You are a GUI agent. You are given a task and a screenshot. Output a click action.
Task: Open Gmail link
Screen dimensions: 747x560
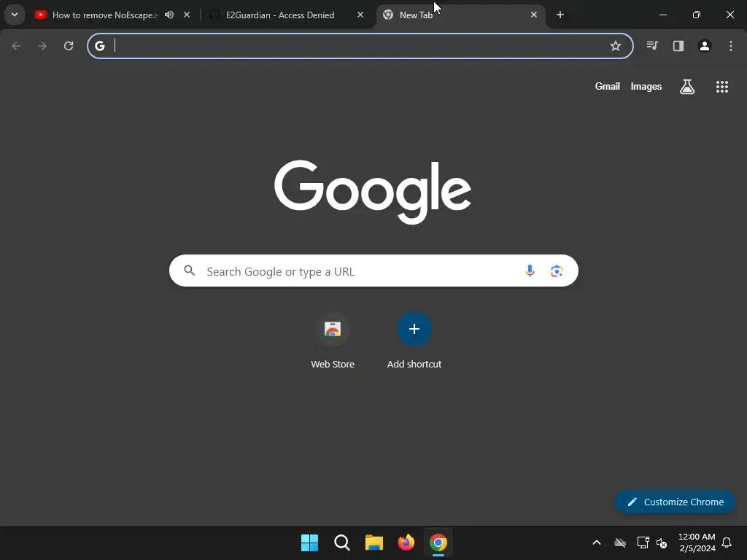point(608,86)
